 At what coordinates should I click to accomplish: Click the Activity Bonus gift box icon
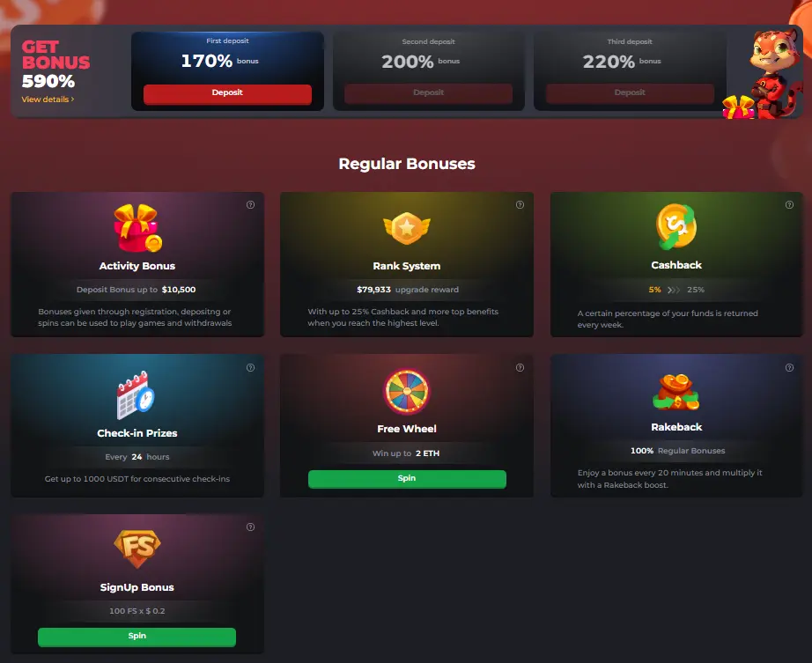137,228
